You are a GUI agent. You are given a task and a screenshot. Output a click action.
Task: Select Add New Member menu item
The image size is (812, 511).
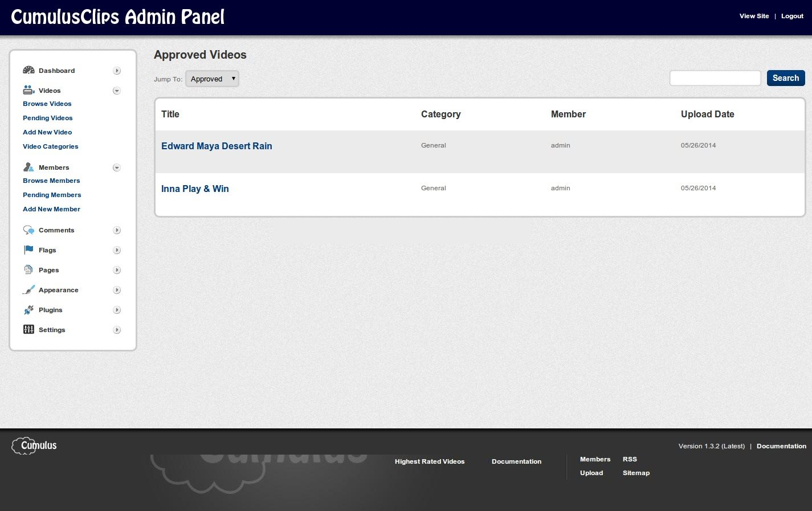51,209
